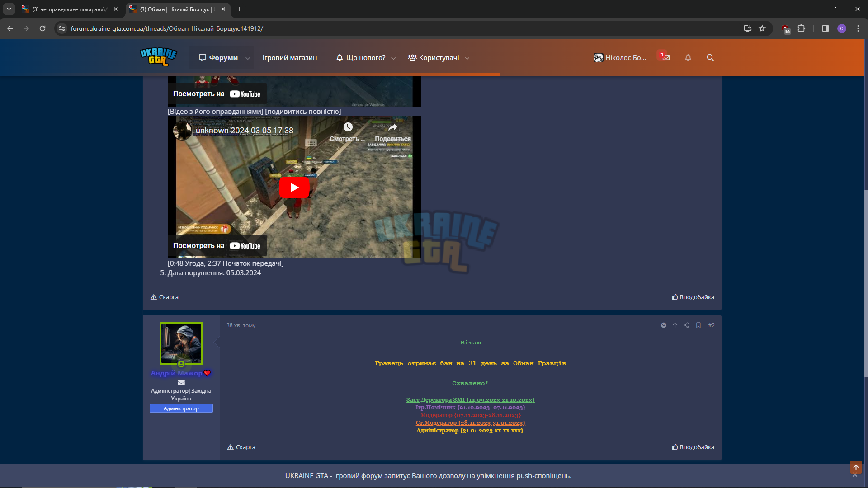Click the 'Ігр.Помічник' signature link
868x488 pixels.
470,408
